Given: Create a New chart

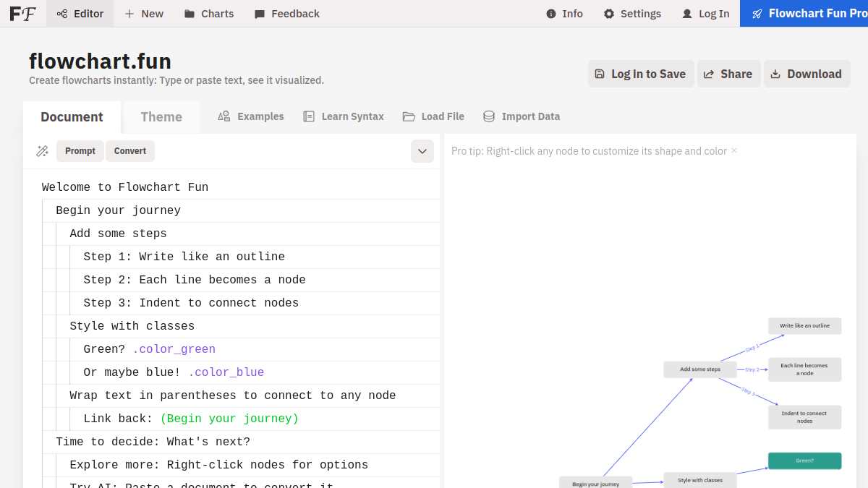Looking at the screenshot, I should point(144,14).
